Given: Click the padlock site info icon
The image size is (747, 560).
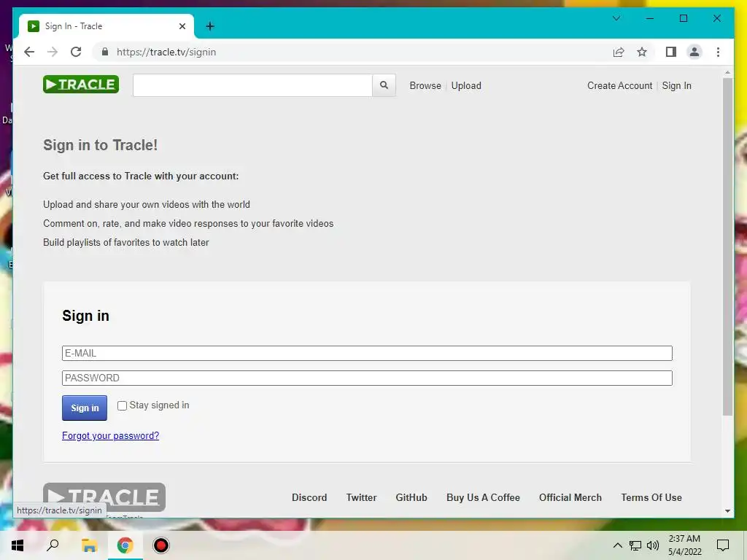Looking at the screenshot, I should [105, 52].
